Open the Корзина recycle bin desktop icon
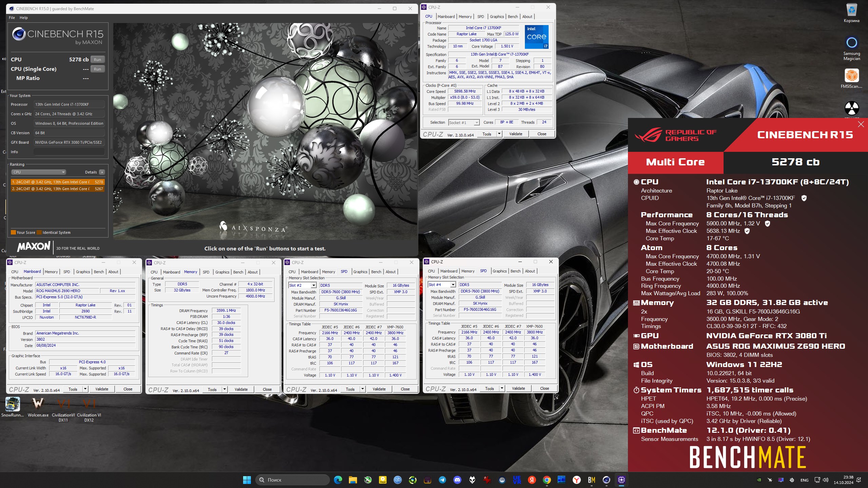The width and height of the screenshot is (868, 488). tap(851, 13)
